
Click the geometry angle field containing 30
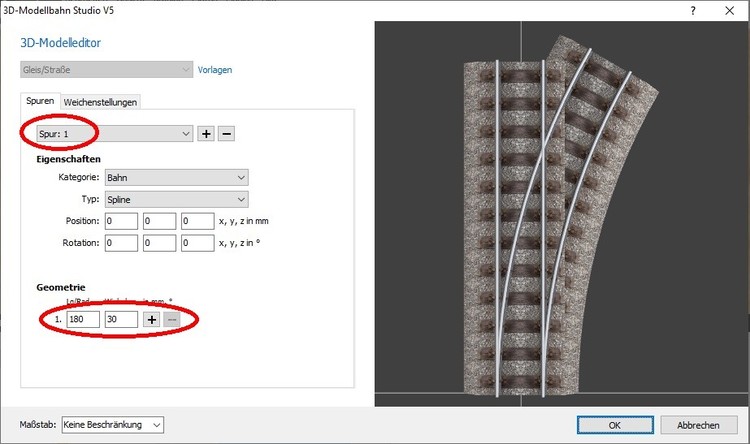121,320
